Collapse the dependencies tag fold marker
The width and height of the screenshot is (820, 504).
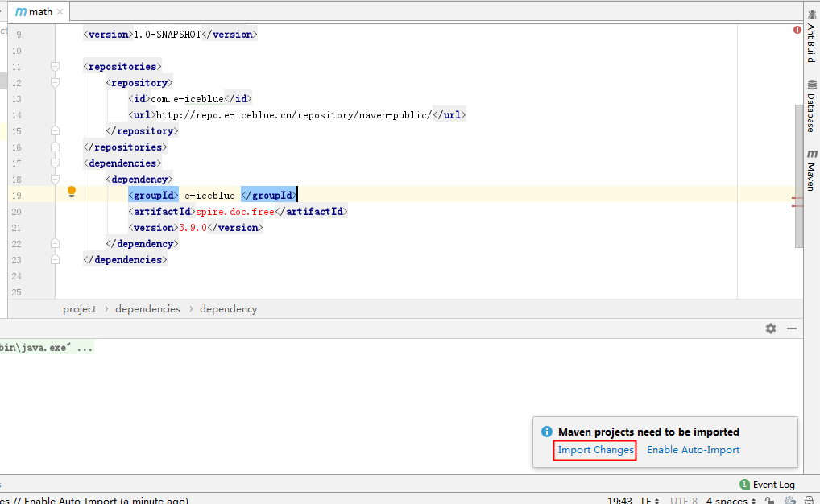click(x=55, y=163)
